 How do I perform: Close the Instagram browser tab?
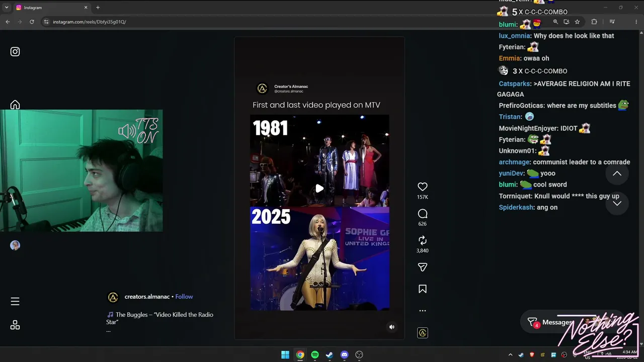point(86,8)
